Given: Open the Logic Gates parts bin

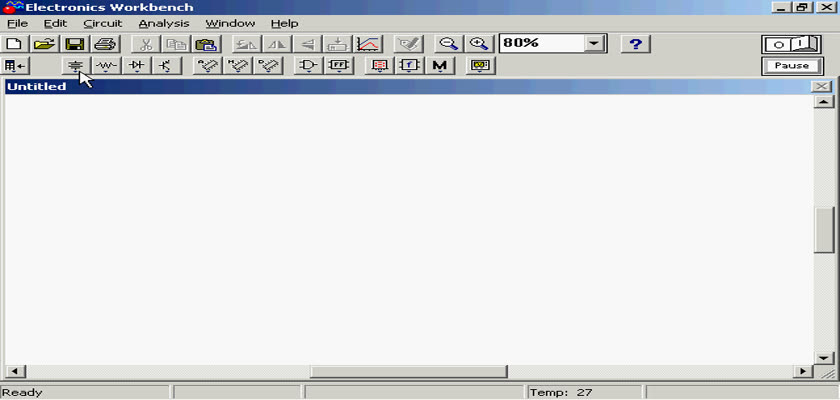Looking at the screenshot, I should coord(309,66).
